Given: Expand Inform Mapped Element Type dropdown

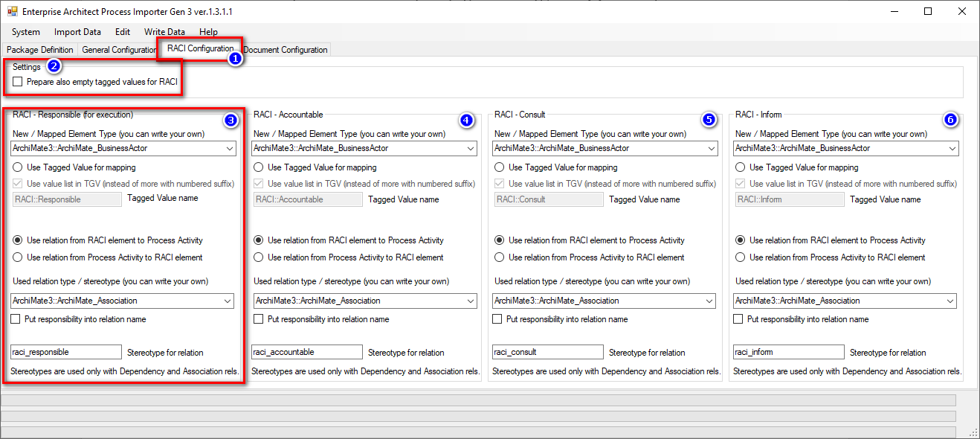Looking at the screenshot, I should coord(952,149).
